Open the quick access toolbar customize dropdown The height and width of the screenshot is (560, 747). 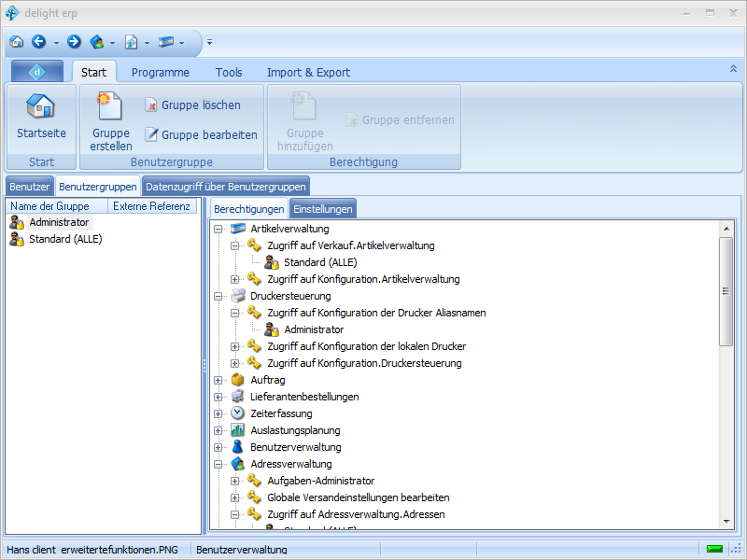coord(209,42)
